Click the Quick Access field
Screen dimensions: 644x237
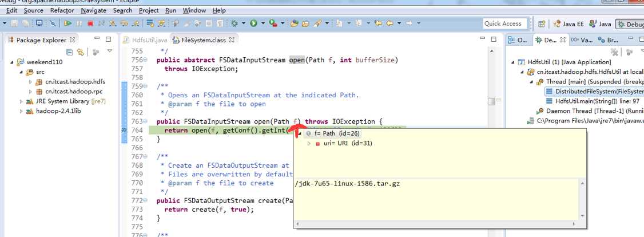click(x=505, y=23)
